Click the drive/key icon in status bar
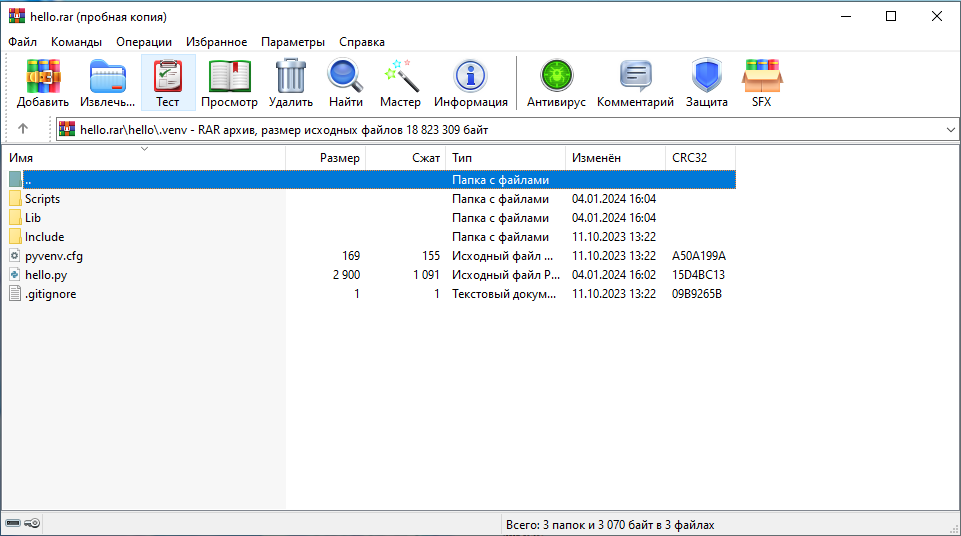The width and height of the screenshot is (961, 536). point(23,524)
